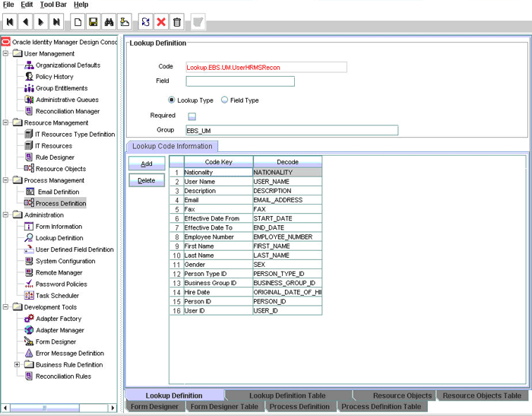Select the Lookup Code Information tab

tap(172, 146)
